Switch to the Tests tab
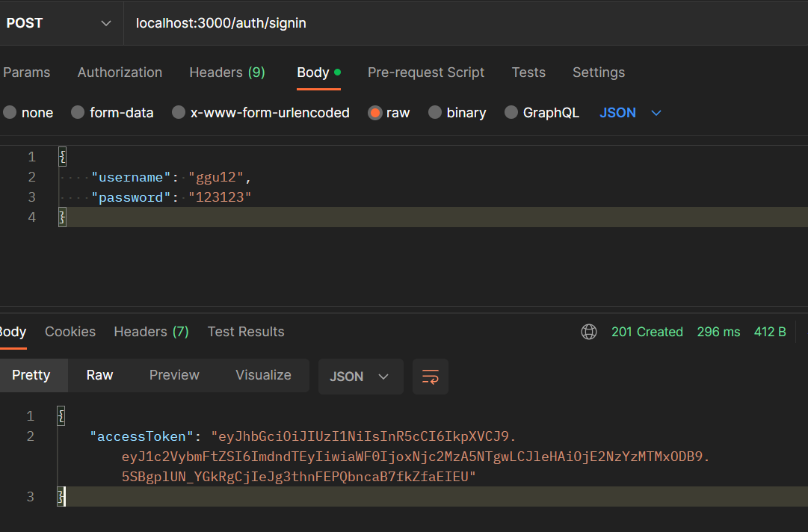The width and height of the screenshot is (808, 532). tap(528, 72)
